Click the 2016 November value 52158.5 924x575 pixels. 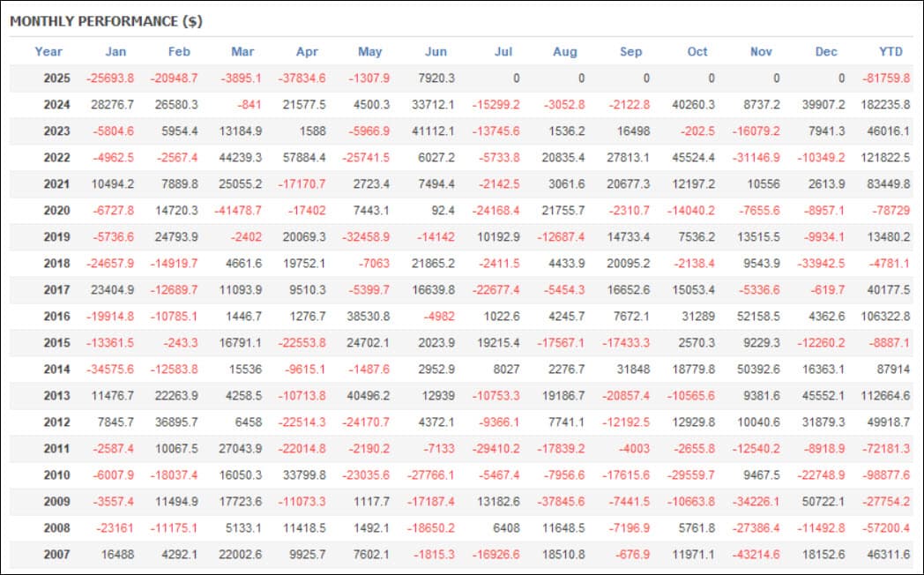[758, 317]
